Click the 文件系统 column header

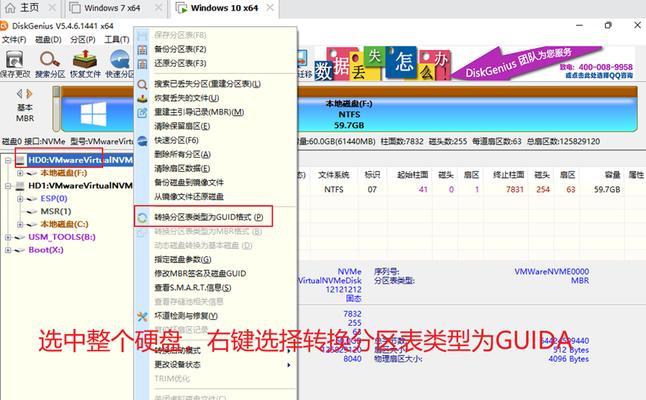(x=334, y=175)
